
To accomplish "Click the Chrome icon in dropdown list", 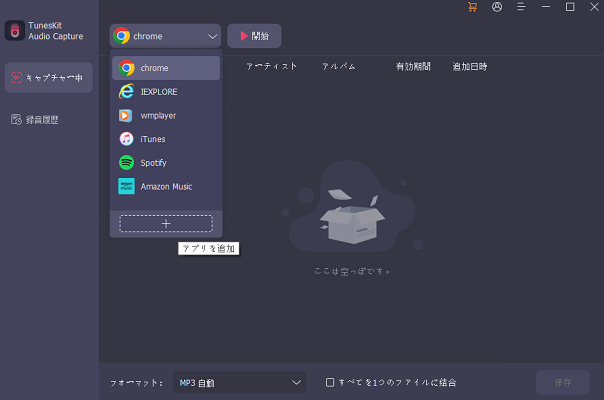I will click(126, 68).
